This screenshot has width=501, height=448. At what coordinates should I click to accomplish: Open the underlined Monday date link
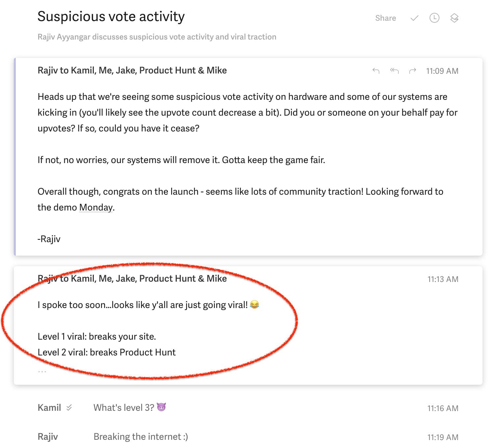96,208
